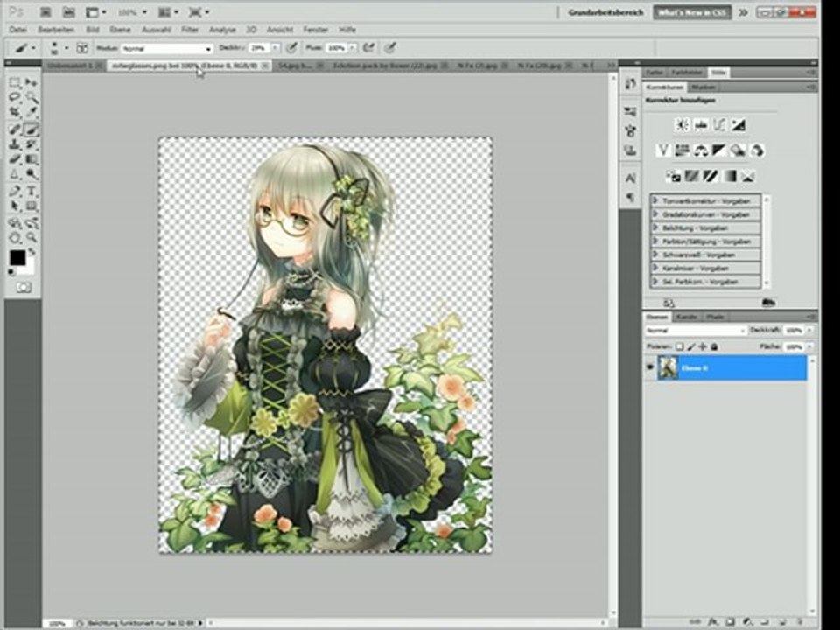This screenshot has width=840, height=630.
Task: Select the Crop tool
Action: pyautogui.click(x=15, y=112)
